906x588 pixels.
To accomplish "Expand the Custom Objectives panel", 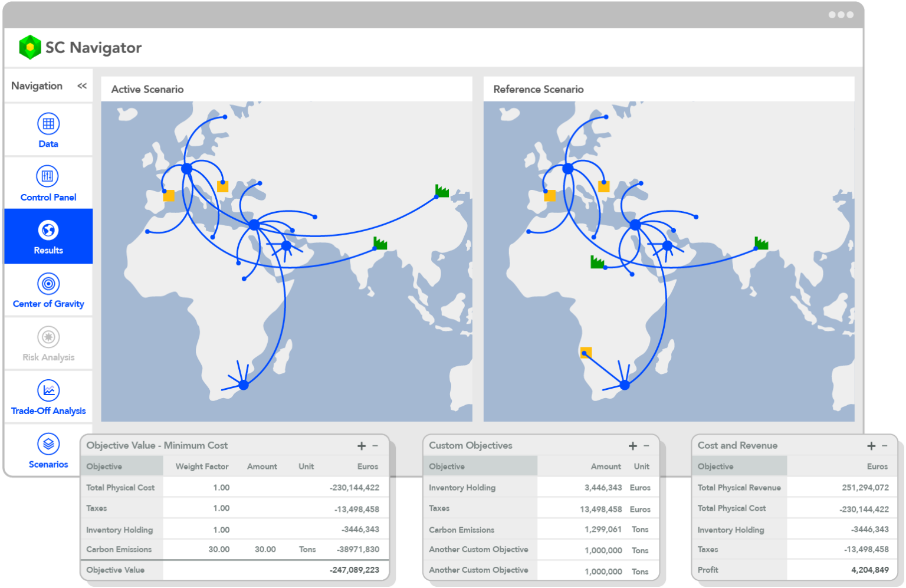I will pos(632,446).
